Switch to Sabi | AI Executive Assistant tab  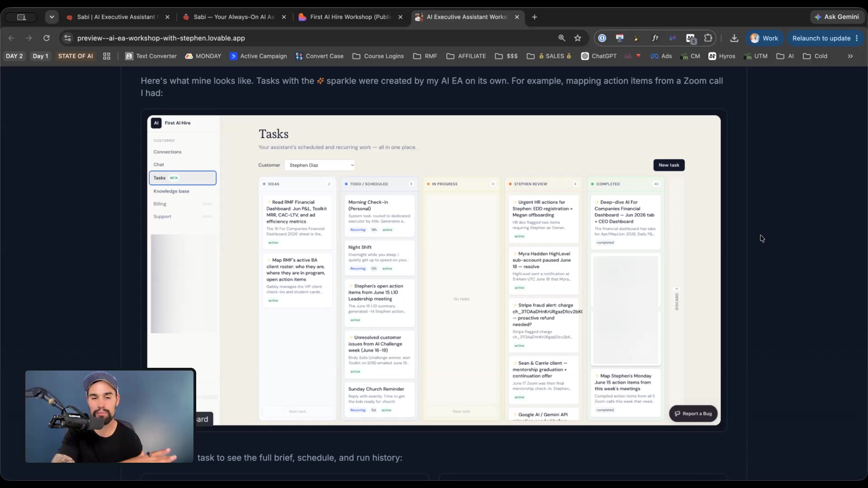coord(118,17)
